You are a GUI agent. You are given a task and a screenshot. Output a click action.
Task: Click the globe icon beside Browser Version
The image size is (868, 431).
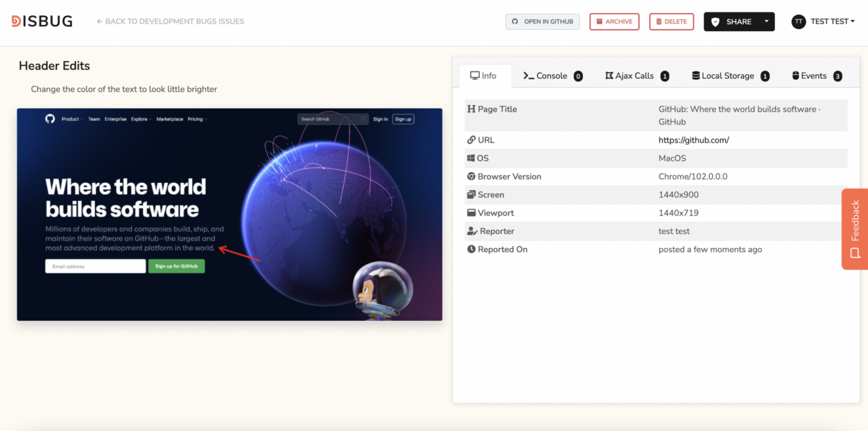pos(471,176)
